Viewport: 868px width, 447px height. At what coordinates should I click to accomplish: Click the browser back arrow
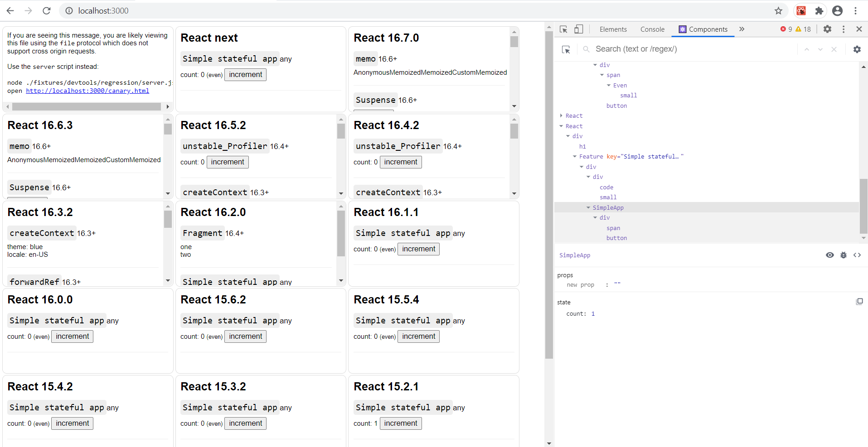[10, 11]
